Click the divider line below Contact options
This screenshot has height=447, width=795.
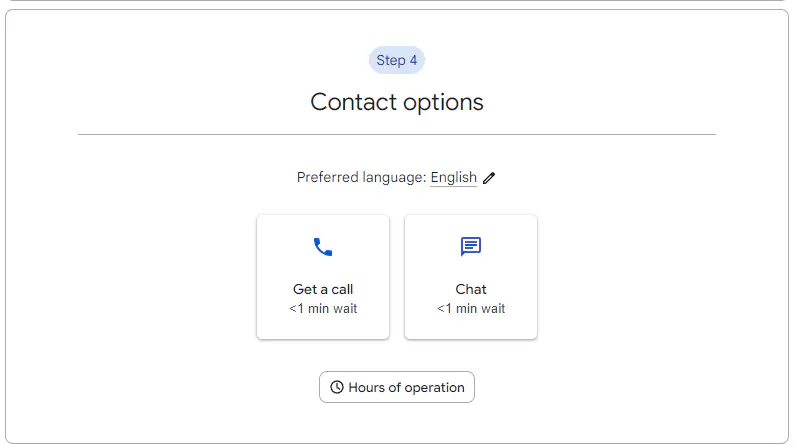(x=397, y=134)
